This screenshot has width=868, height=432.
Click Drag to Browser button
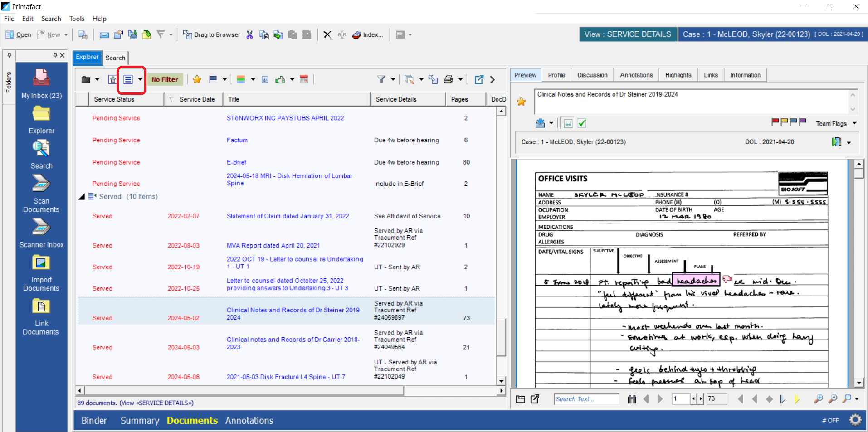pos(212,35)
